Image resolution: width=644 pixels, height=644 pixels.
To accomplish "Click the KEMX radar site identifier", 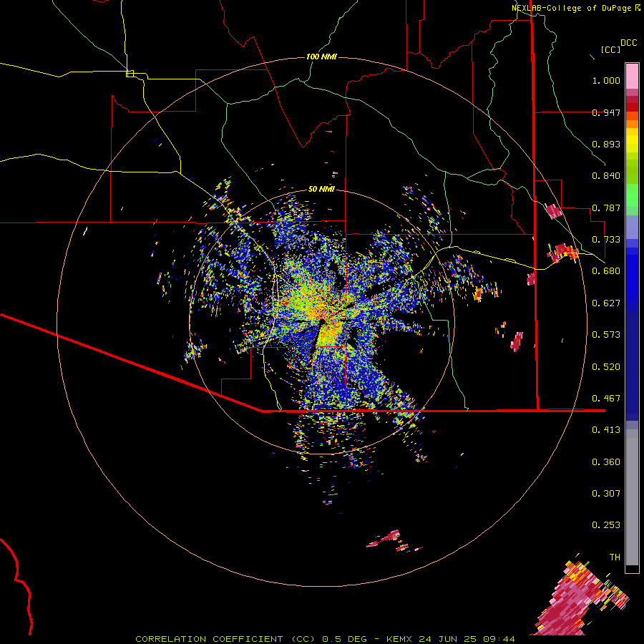I will (400, 639).
